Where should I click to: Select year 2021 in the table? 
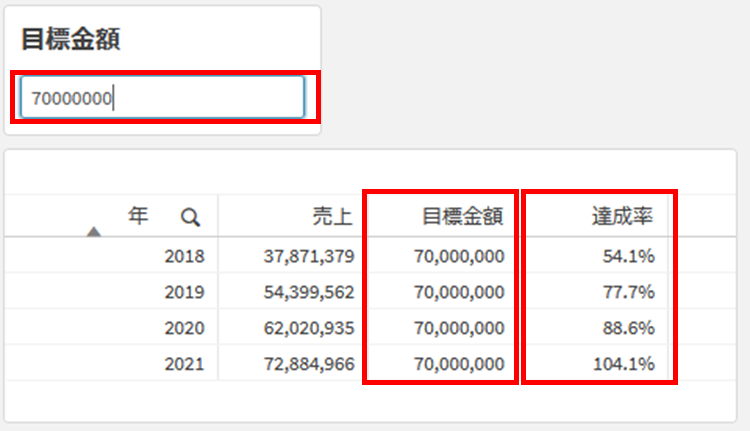pyautogui.click(x=184, y=364)
